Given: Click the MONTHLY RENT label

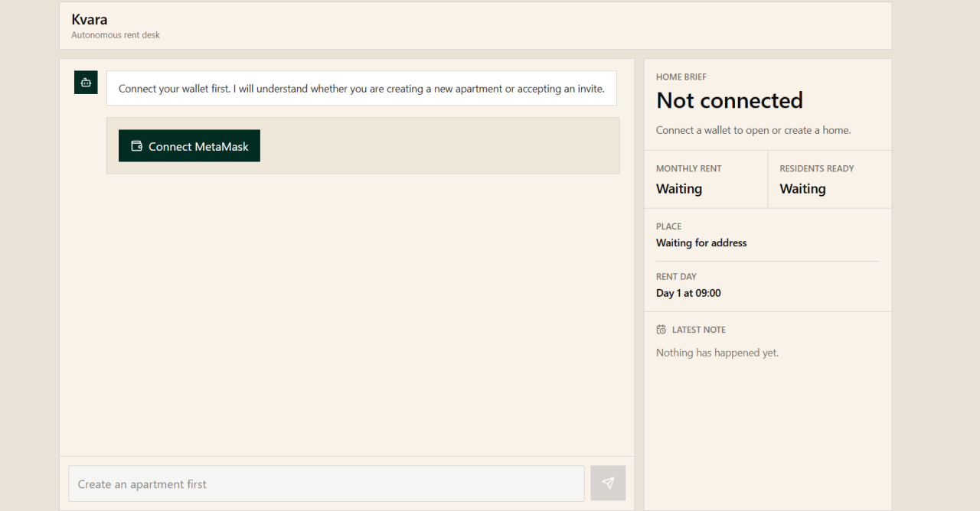Looking at the screenshot, I should [x=689, y=169].
